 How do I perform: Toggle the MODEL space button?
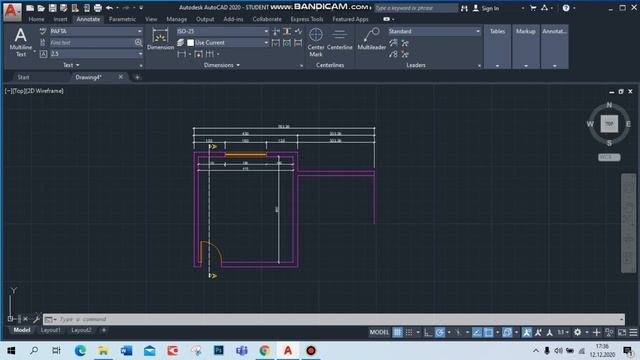(x=379, y=332)
